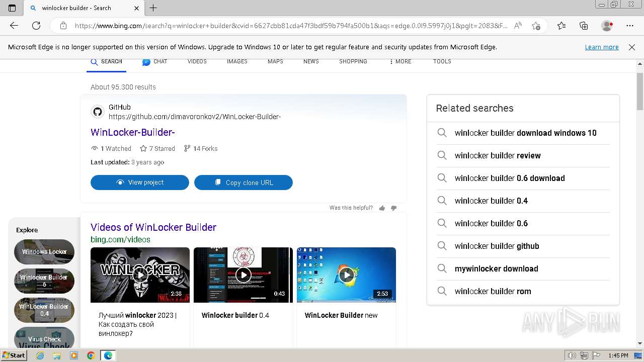
Task: Expand the MORE menu
Action: (400, 61)
